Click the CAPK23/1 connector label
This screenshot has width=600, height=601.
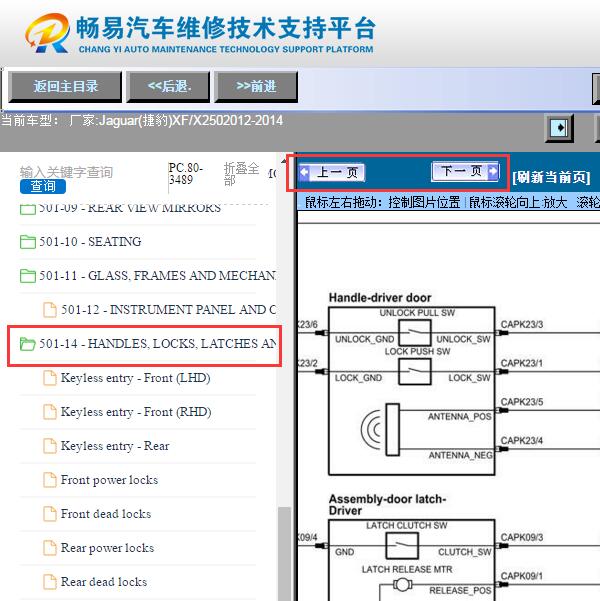(522, 363)
